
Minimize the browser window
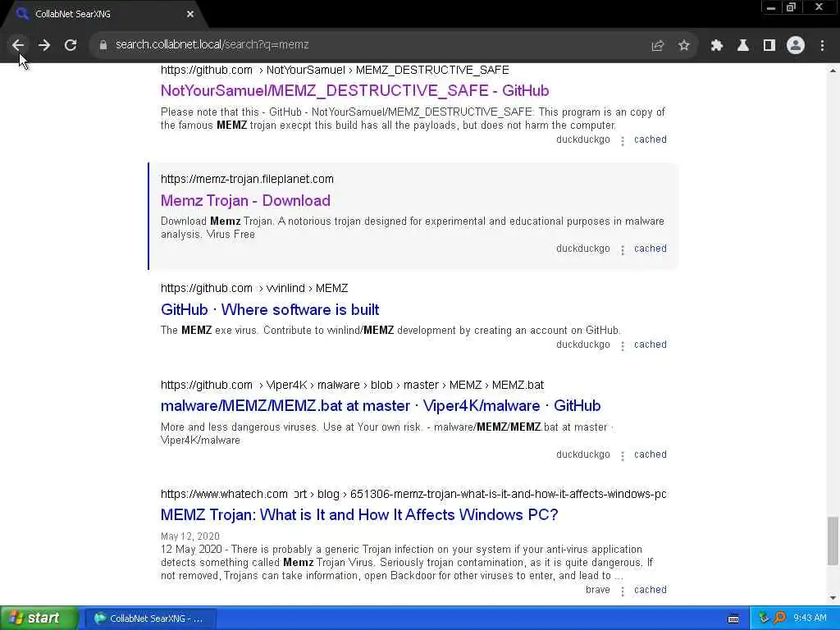coord(771,7)
